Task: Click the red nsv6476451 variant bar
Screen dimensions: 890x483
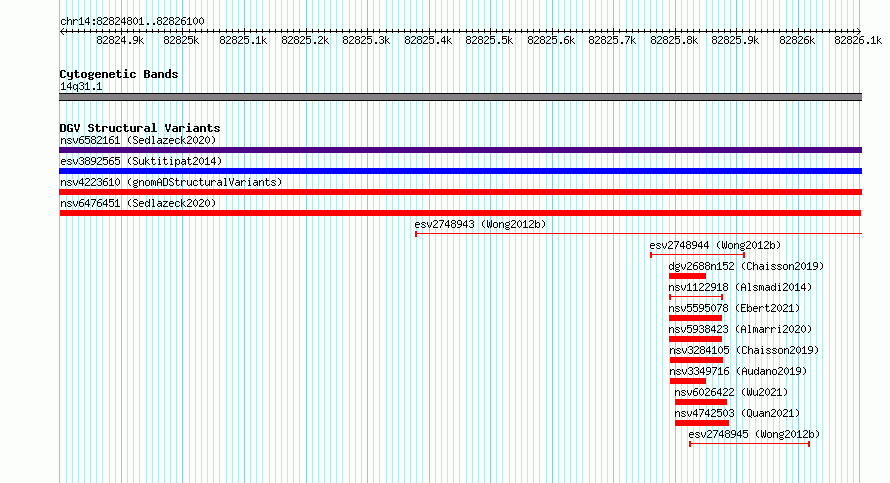Action: point(460,213)
